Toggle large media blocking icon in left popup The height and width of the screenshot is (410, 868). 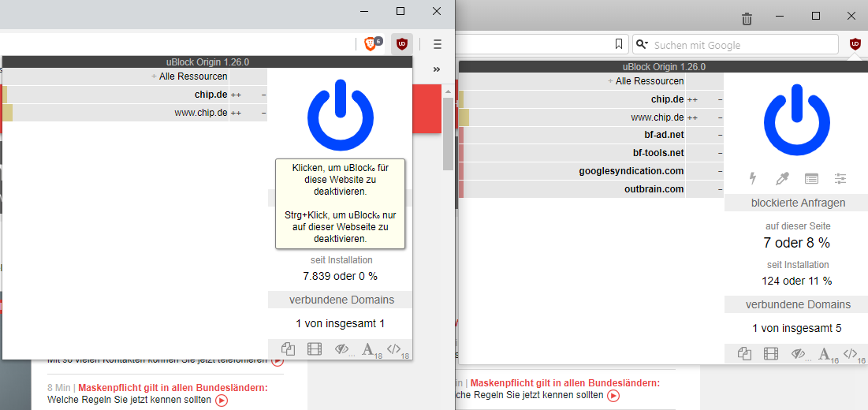point(315,348)
